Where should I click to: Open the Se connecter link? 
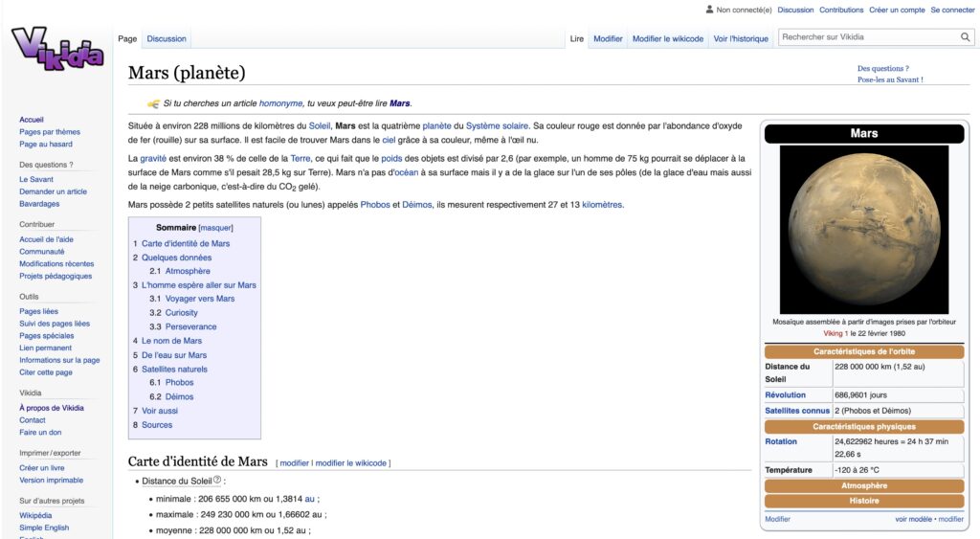click(952, 10)
